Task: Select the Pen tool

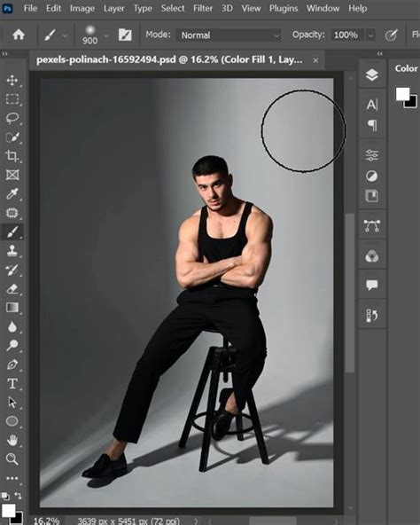Action: [x=12, y=364]
